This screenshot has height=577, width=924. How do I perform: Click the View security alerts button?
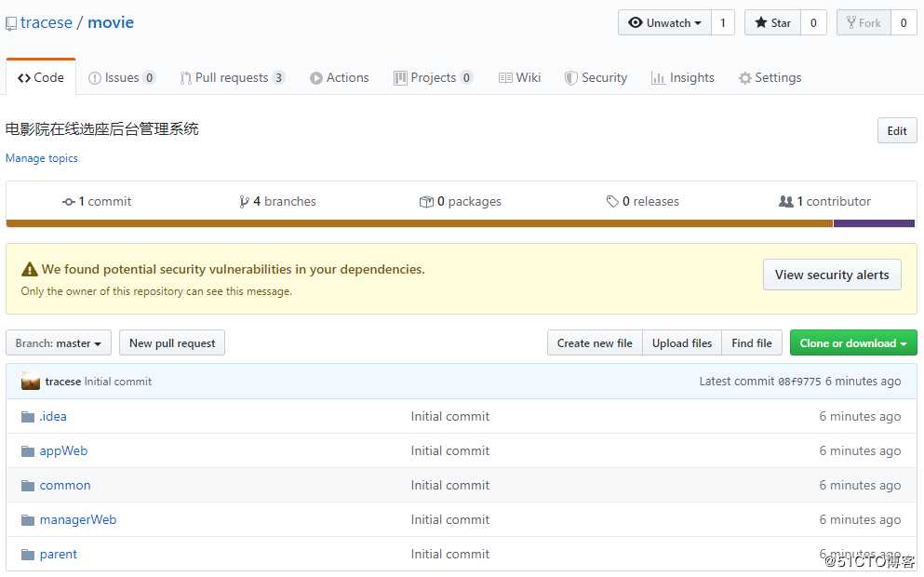pyautogui.click(x=832, y=275)
